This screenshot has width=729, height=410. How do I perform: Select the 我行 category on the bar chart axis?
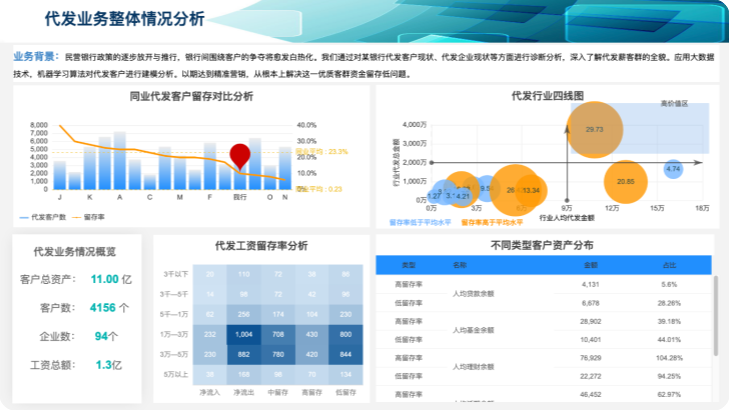tap(240, 197)
